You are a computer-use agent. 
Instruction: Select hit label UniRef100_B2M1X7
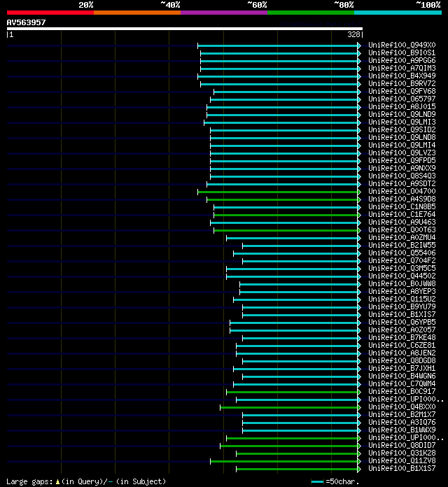point(402,414)
